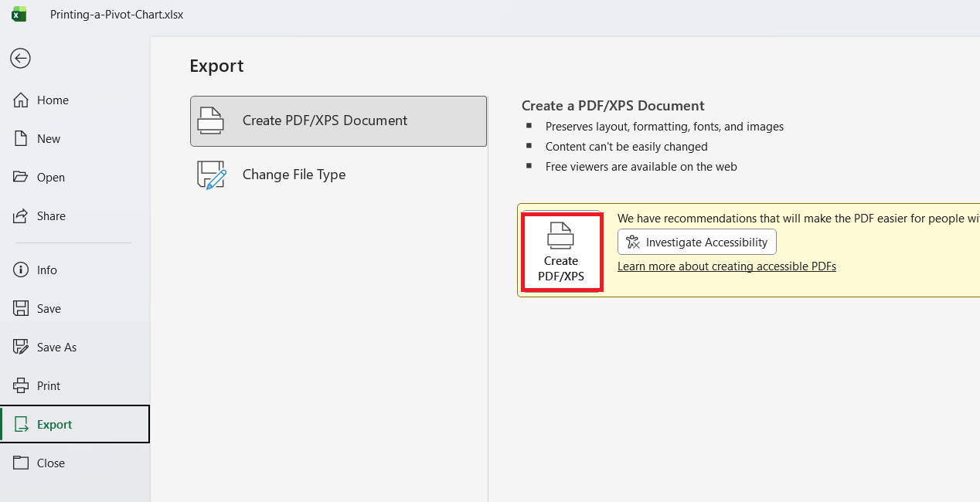Viewport: 980px width, 502px height.
Task: Click the yellow PDF recommendations banner text
Action: 796,219
